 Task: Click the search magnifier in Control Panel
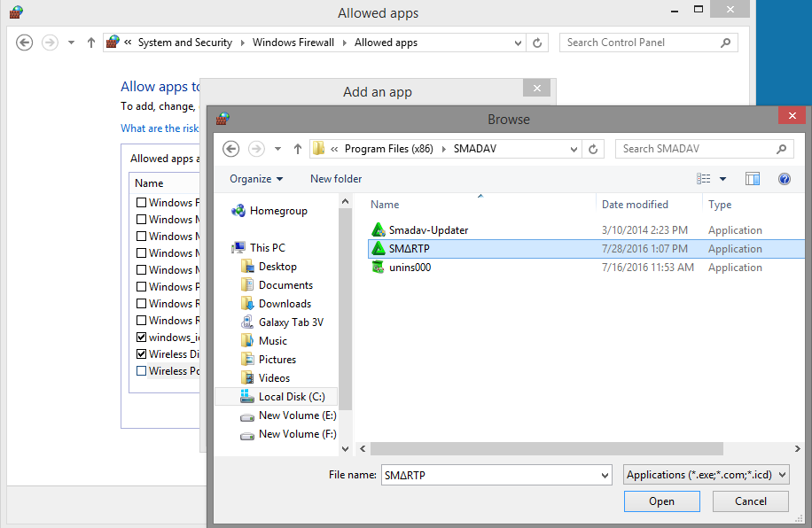725,43
